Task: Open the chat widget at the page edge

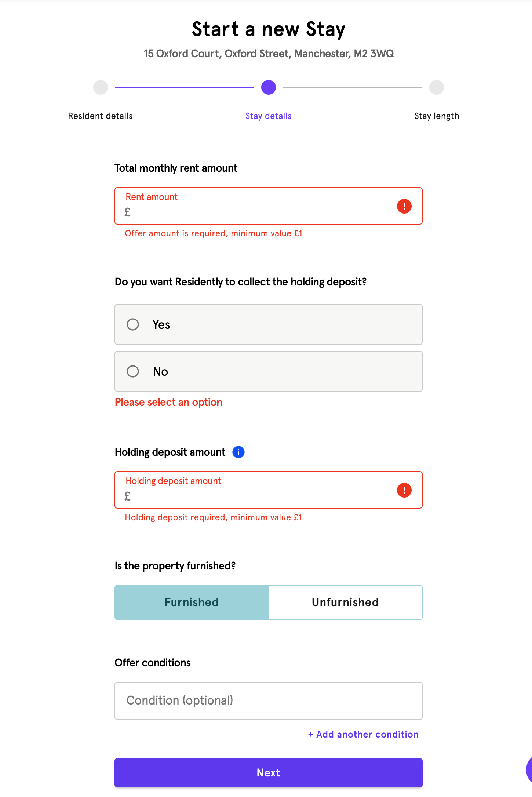Action: tap(529, 771)
